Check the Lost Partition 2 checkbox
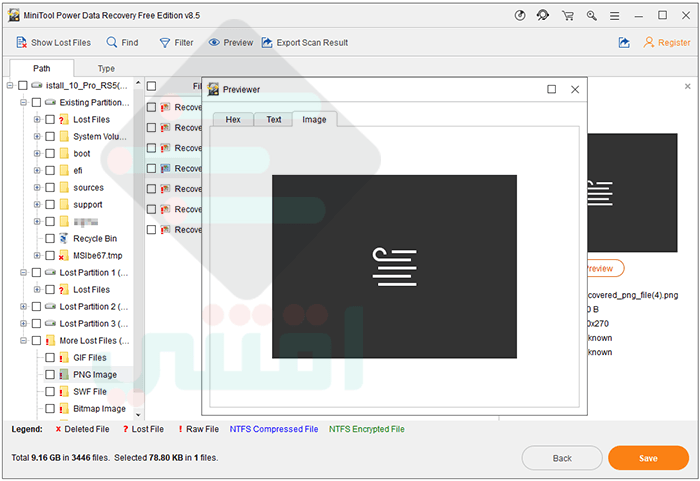This screenshot has height=481, width=700. [x=37, y=306]
